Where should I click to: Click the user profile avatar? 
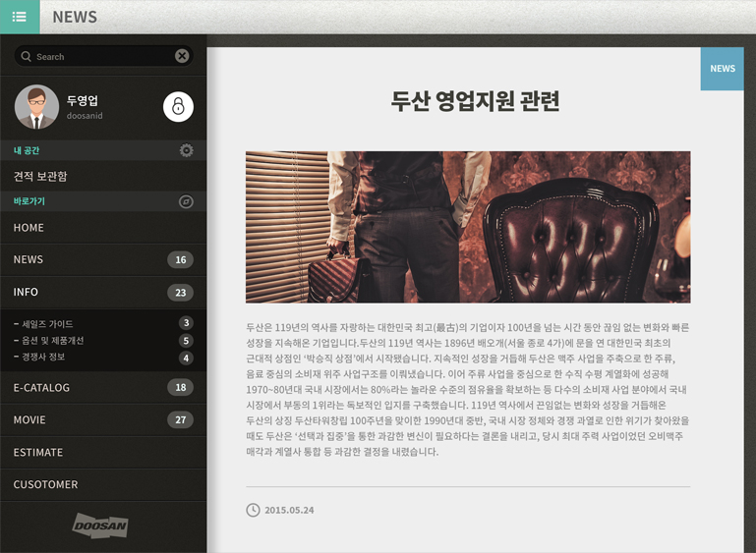coord(36,107)
